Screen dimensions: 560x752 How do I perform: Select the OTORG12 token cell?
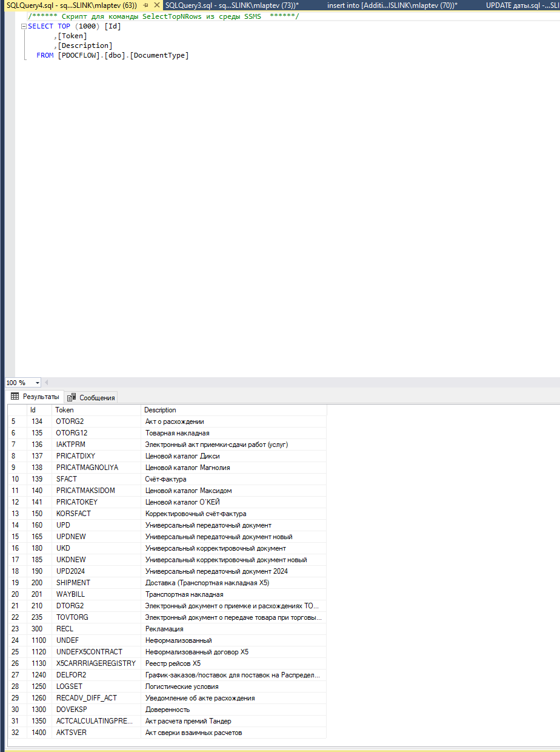click(96, 433)
